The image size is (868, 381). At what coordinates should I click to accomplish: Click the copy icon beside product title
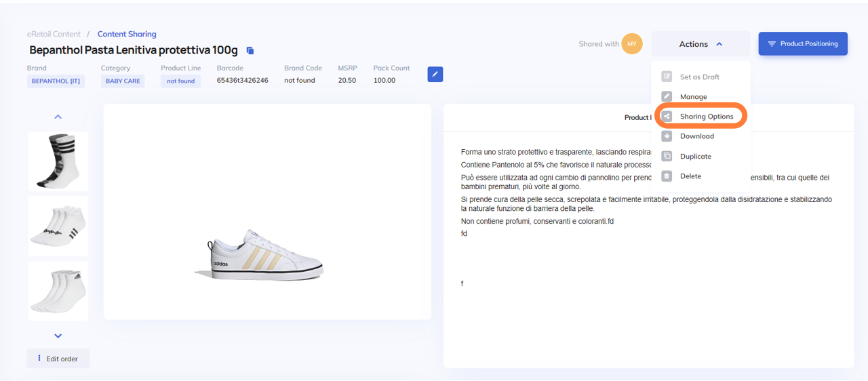250,51
